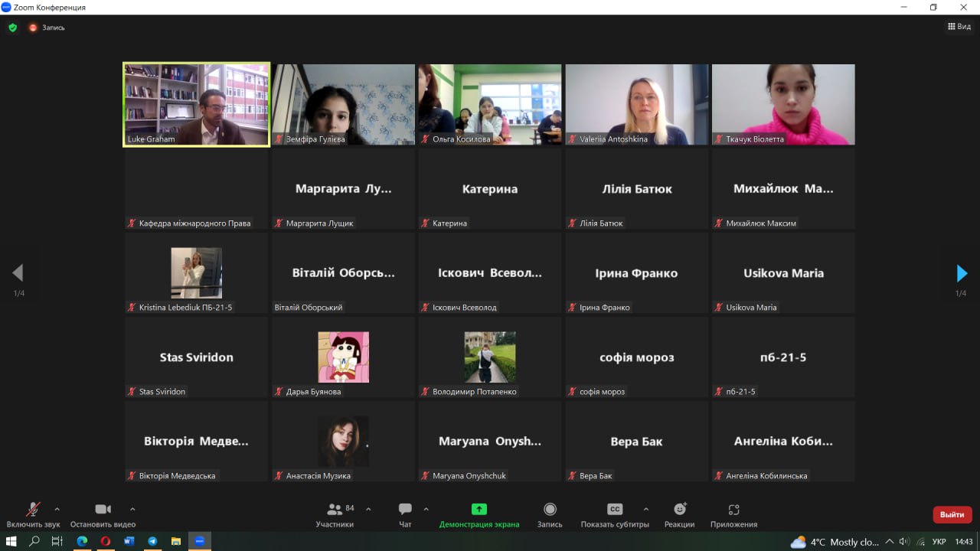This screenshot has height=551, width=980.
Task: Open Реакции reactions menu
Action: click(x=679, y=515)
